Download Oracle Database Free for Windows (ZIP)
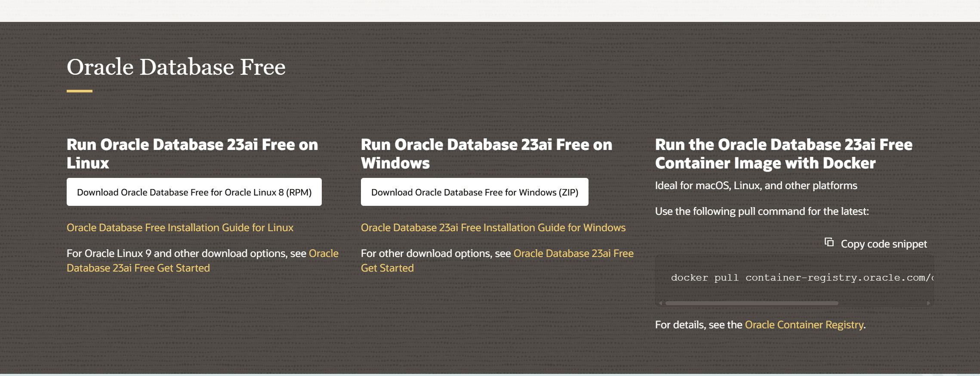Image resolution: width=980 pixels, height=376 pixels. pos(475,192)
